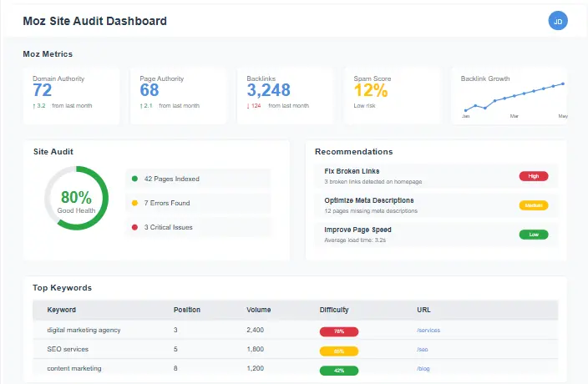Image resolution: width=588 pixels, height=384 pixels.
Task: Select the digital marketing agency keyword
Action: [x=84, y=330]
